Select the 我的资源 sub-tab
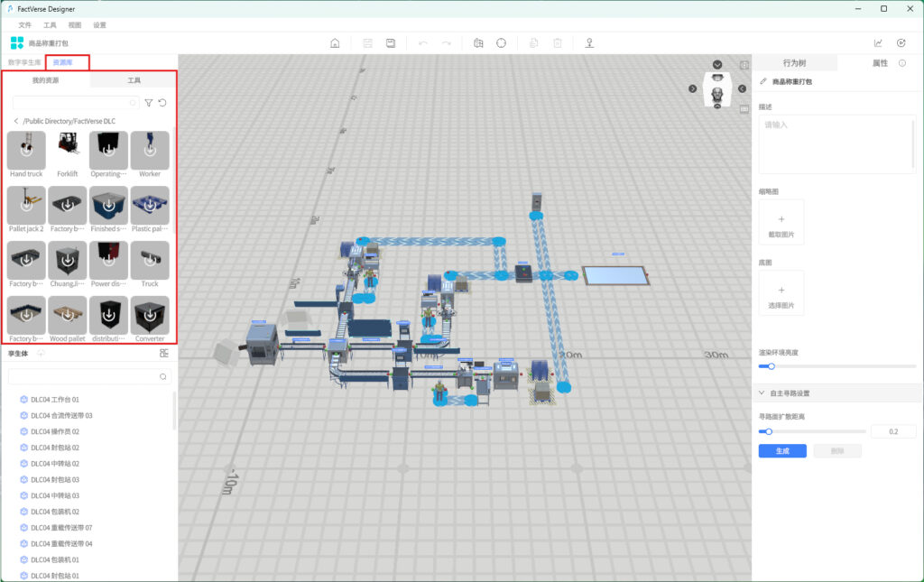The height and width of the screenshot is (582, 924). [45, 80]
